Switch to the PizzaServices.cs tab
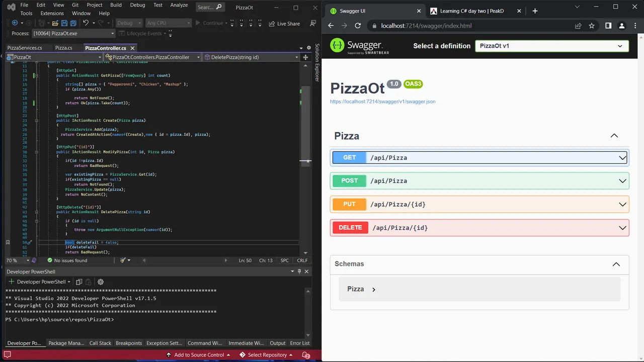 [25, 48]
